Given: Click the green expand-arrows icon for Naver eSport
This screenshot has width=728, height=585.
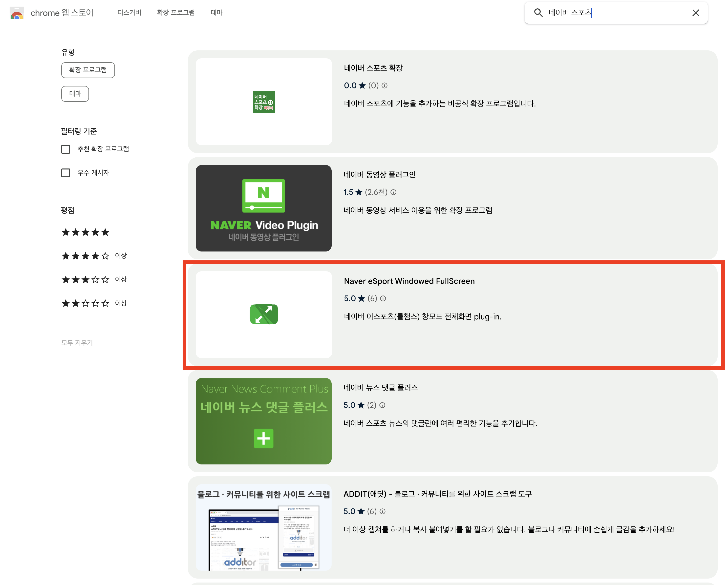Looking at the screenshot, I should click(x=264, y=314).
